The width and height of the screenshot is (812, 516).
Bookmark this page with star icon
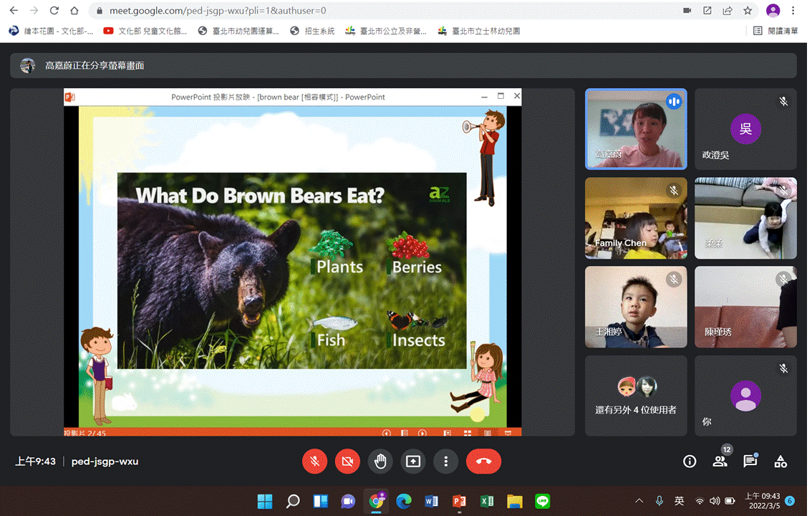748,11
